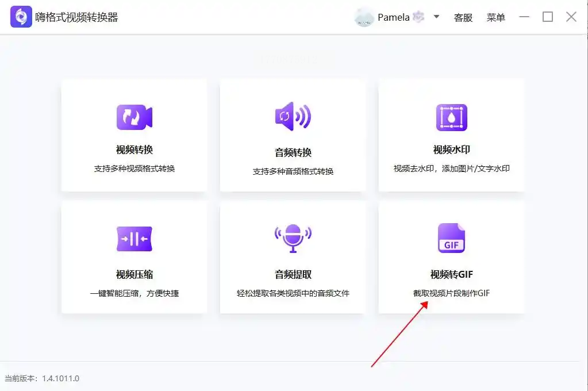The height and width of the screenshot is (391, 588).
Task: Click the Pamela user avatar
Action: pyautogui.click(x=364, y=17)
